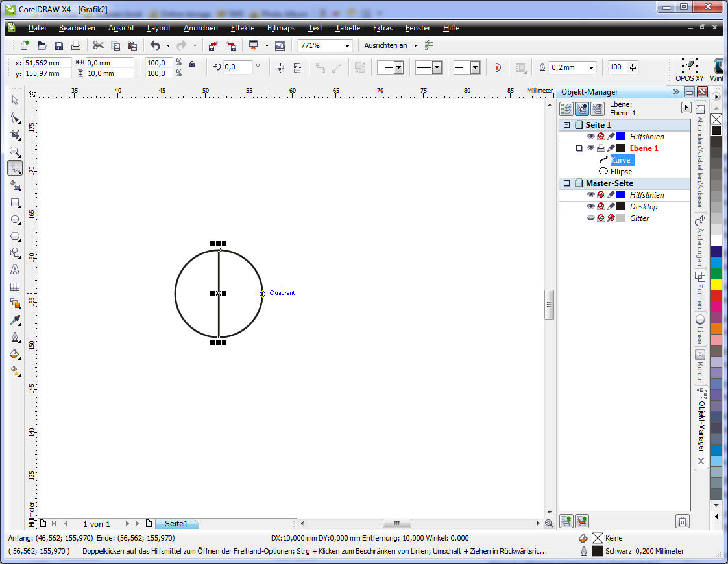
Task: Select the Crop tool in toolbox
Action: (x=15, y=135)
